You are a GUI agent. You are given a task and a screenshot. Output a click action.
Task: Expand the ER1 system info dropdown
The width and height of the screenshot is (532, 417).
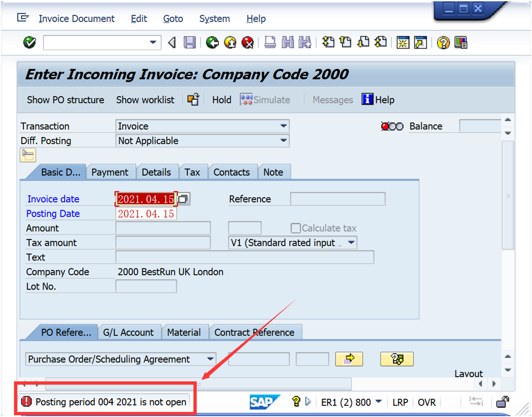(379, 402)
